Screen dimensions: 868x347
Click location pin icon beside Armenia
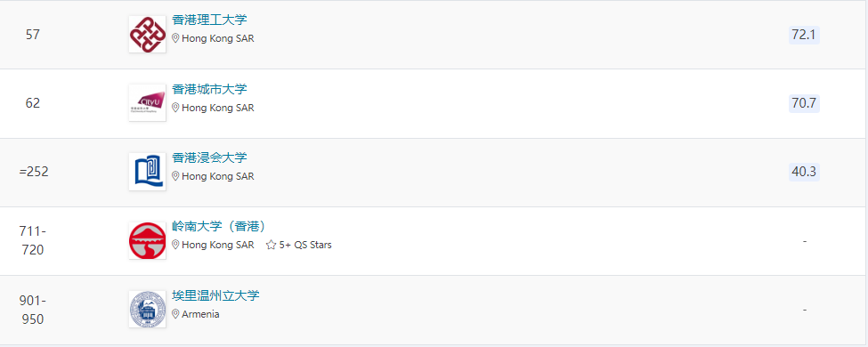(175, 314)
